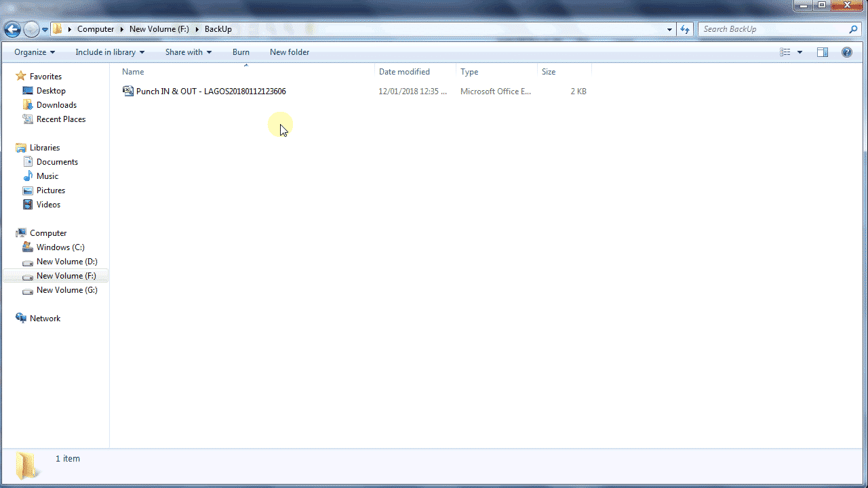Select New Volume (F:) in navigation pane
Screen dimensions: 868x488
pyautogui.click(x=66, y=276)
